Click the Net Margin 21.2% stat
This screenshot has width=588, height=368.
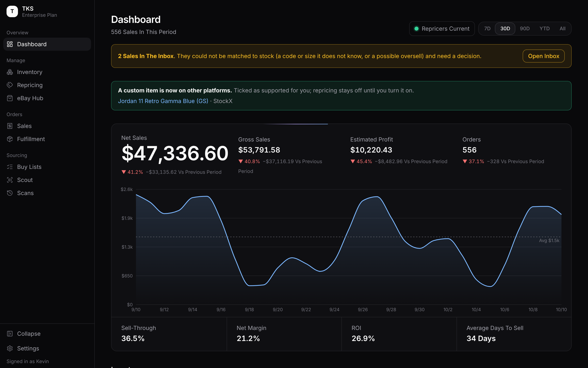click(x=284, y=334)
